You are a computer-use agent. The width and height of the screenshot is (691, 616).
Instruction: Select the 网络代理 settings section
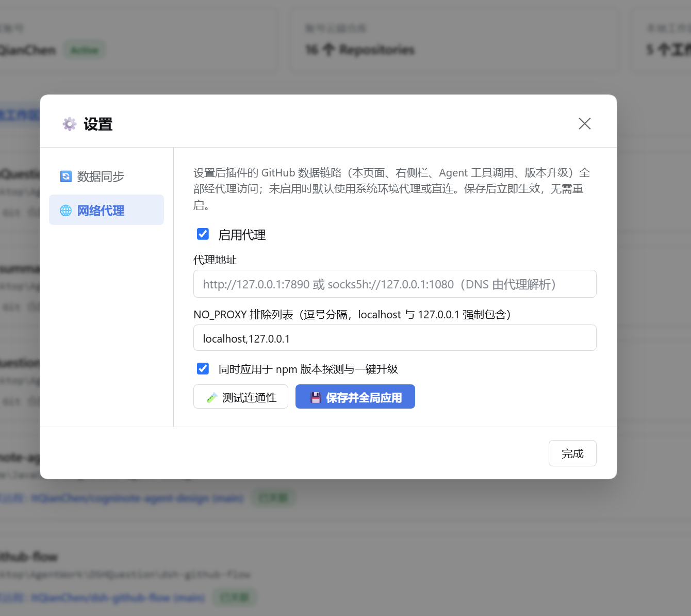(106, 210)
